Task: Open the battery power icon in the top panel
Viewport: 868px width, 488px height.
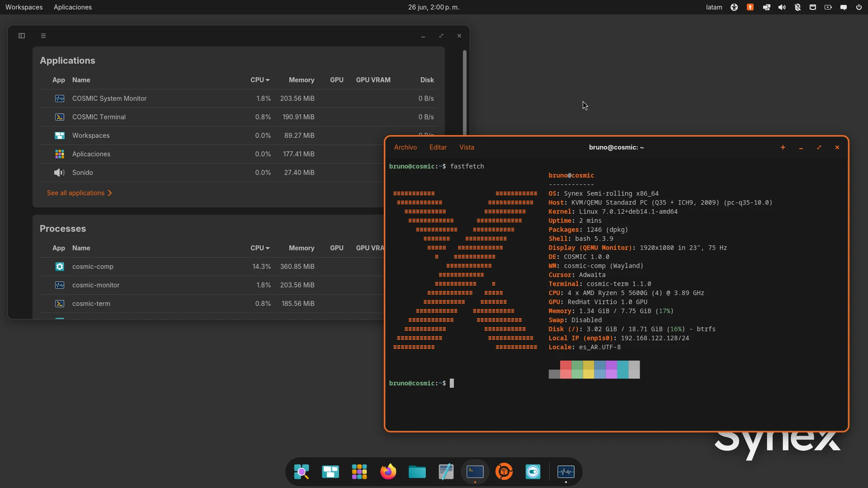Action: coord(828,7)
